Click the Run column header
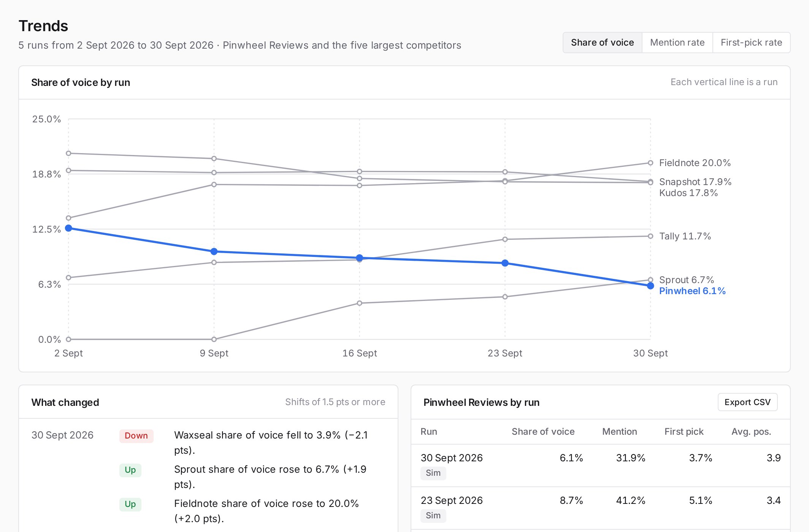 (429, 432)
